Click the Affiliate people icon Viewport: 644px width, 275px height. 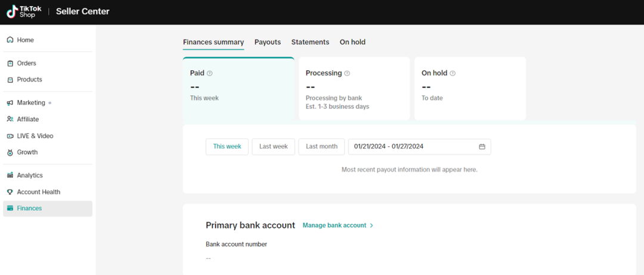coord(10,119)
